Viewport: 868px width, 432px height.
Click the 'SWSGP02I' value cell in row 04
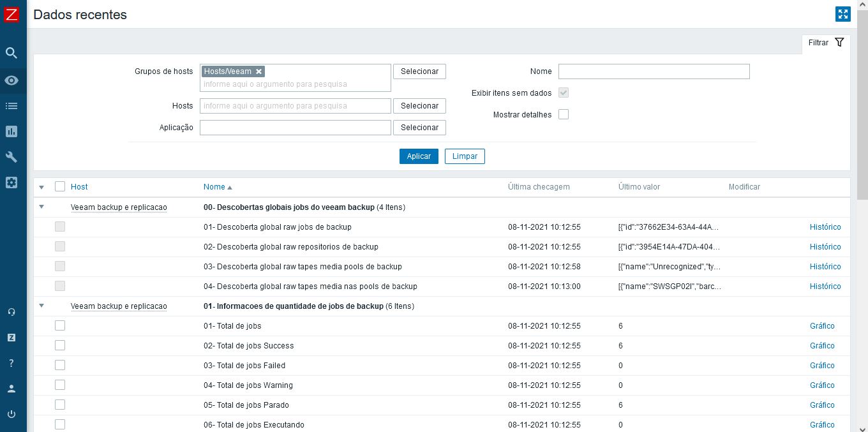(x=670, y=287)
